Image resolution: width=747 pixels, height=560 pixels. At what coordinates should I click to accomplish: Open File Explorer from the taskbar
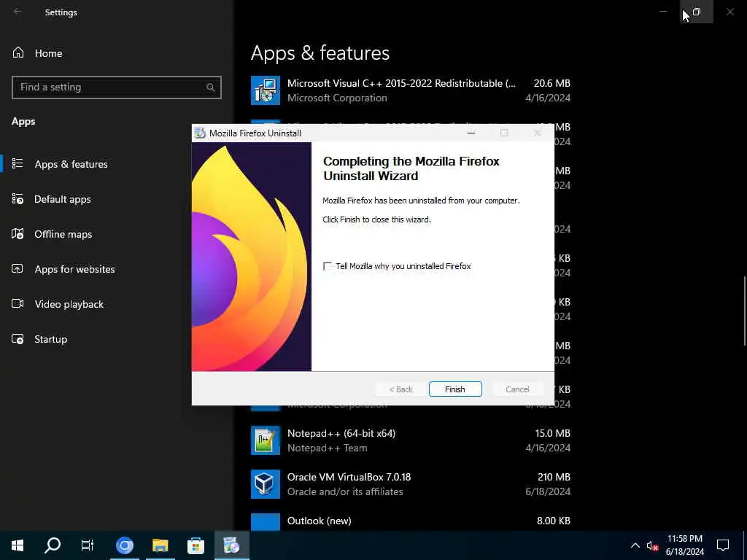(x=160, y=545)
